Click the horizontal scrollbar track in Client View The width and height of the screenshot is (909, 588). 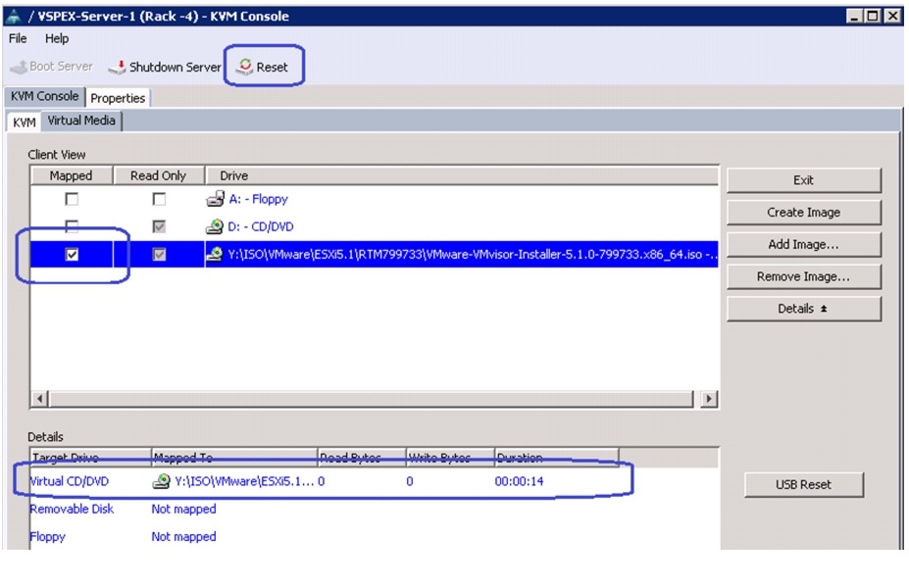pyautogui.click(x=371, y=399)
